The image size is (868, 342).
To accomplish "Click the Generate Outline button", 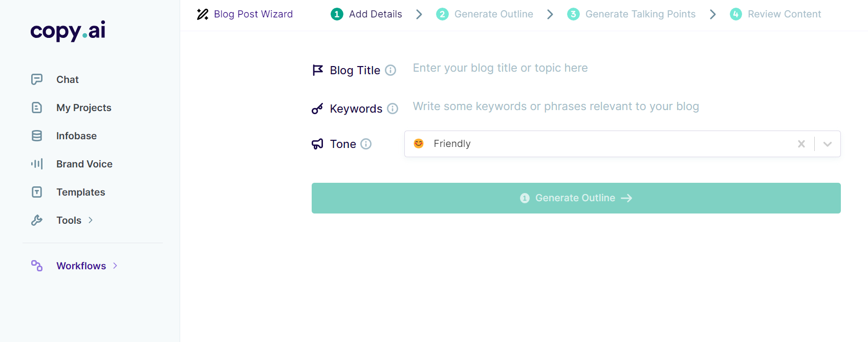I will point(576,198).
